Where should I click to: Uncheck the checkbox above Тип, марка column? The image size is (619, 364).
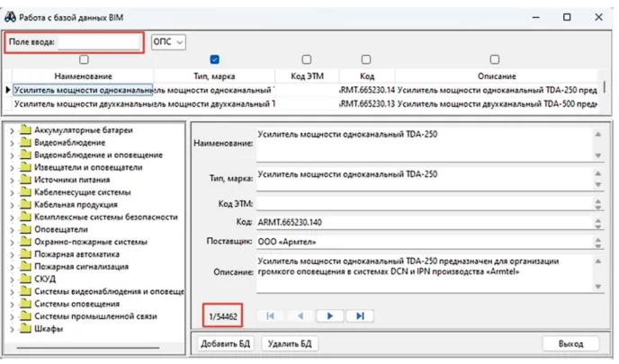pyautogui.click(x=214, y=60)
